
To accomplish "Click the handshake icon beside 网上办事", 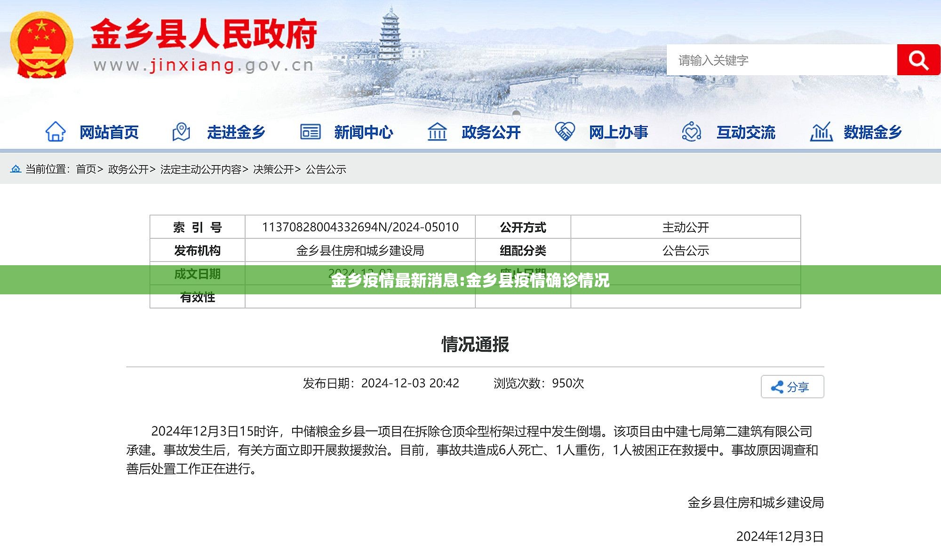I will (565, 132).
